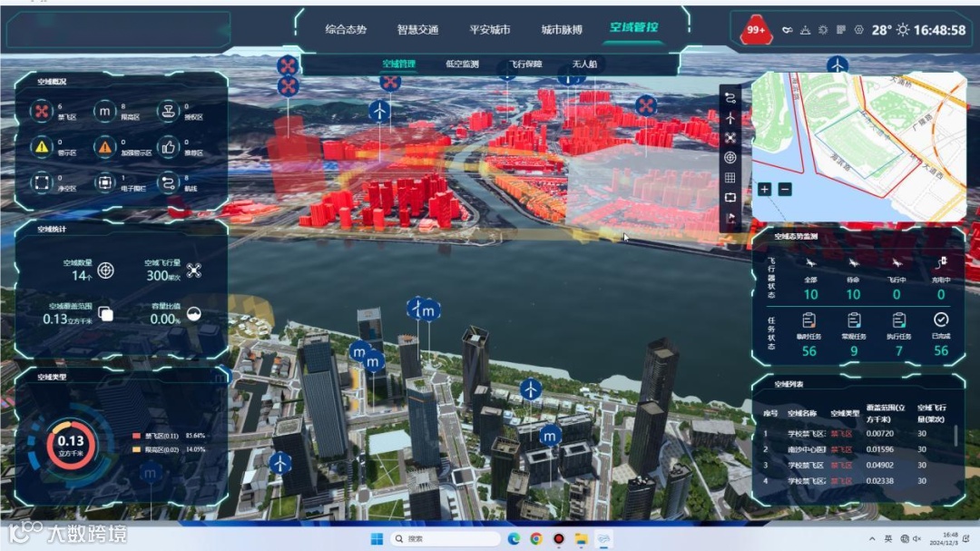Switch input language via the 英 tray indicator
980x551 pixels.
click(887, 536)
